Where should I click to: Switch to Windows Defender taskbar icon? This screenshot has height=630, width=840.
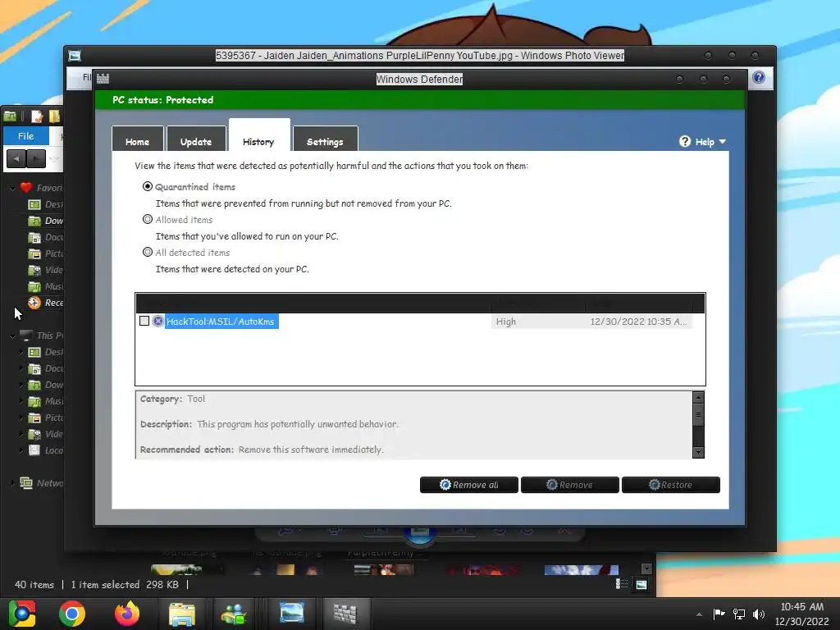[345, 614]
